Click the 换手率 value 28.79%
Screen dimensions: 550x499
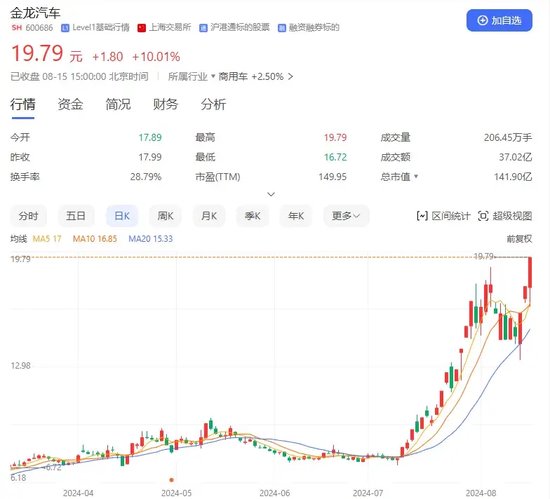pyautogui.click(x=146, y=177)
